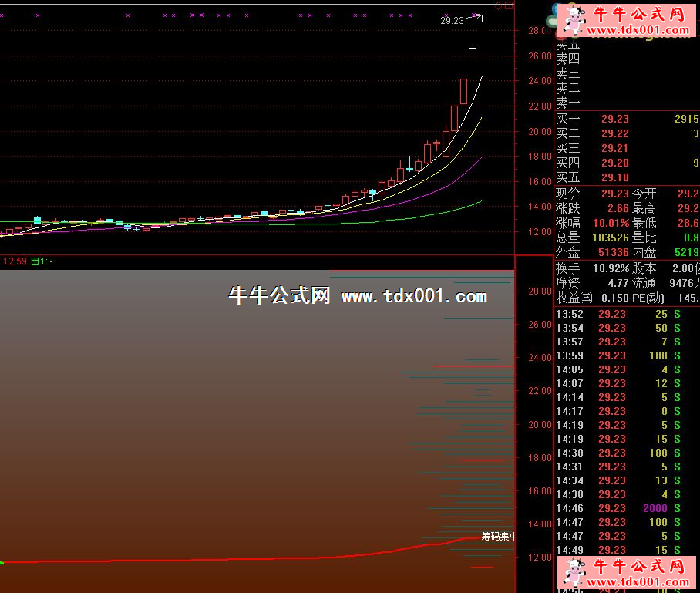Click the red window-restore icon at chart corner
The height and width of the screenshot is (593, 700).
[510, 5]
